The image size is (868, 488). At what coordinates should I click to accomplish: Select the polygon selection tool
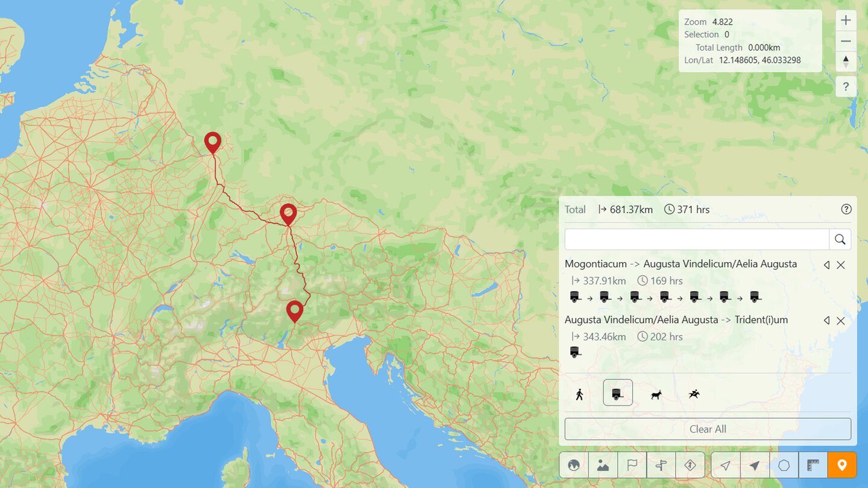click(784, 465)
